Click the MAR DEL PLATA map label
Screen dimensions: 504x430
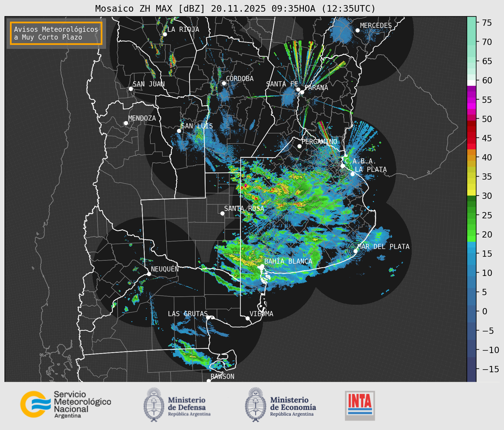(x=384, y=247)
